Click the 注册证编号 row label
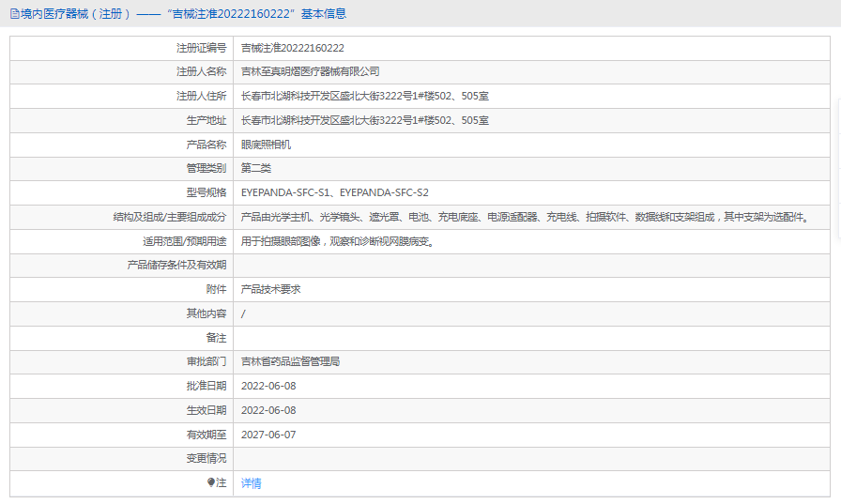The width and height of the screenshot is (841, 504). coord(202,48)
